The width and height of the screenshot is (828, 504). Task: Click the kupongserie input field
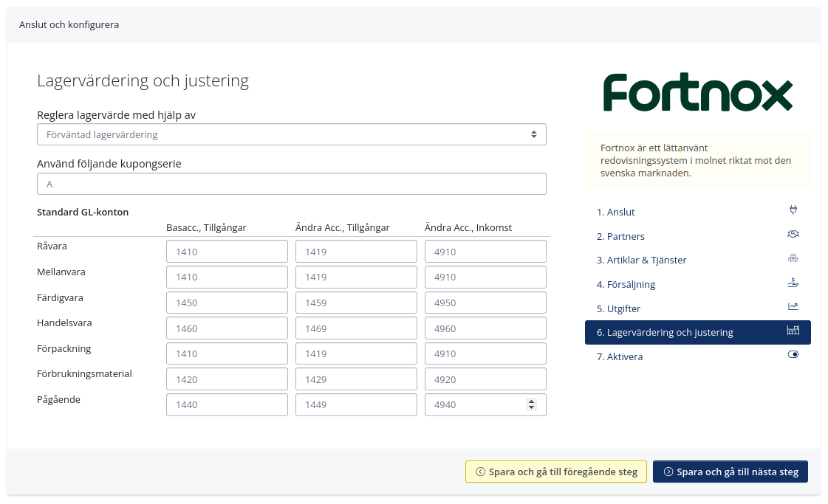coord(292,184)
